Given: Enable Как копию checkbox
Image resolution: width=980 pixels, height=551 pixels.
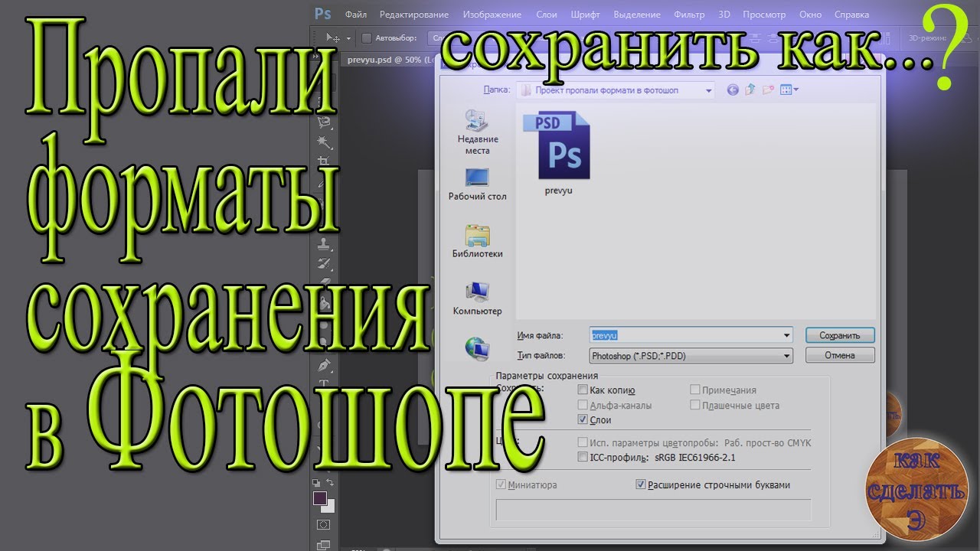Looking at the screenshot, I should pyautogui.click(x=583, y=390).
